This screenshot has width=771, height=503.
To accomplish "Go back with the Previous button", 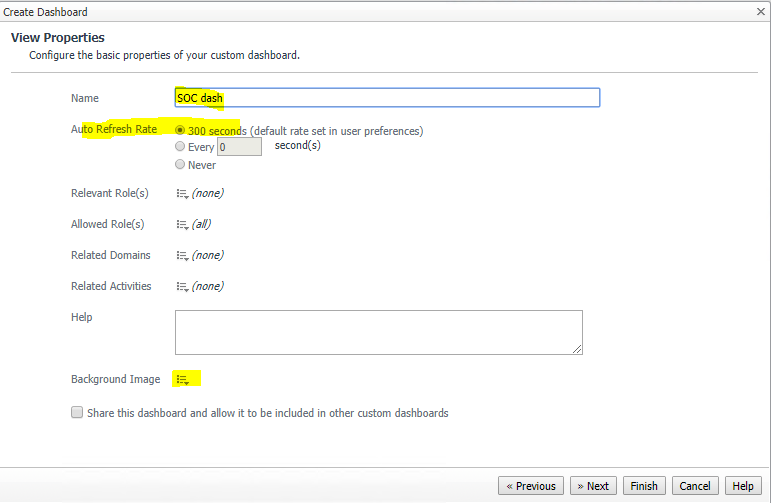I will [x=531, y=486].
